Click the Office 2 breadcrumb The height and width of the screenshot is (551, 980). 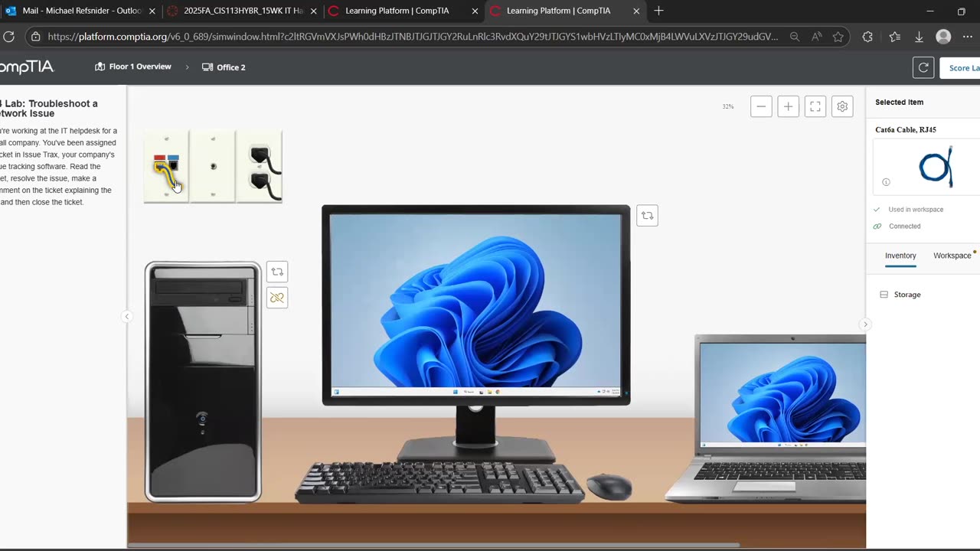224,67
